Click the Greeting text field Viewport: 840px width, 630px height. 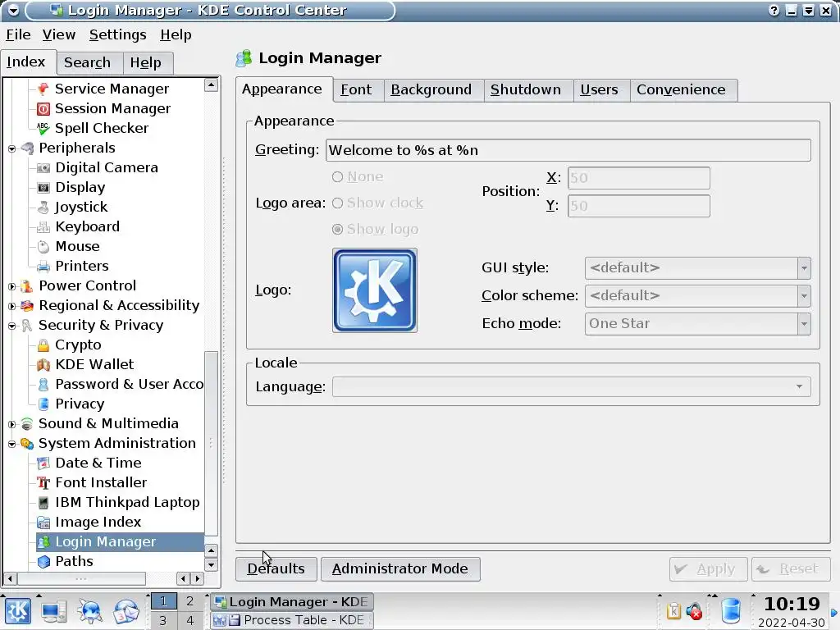coord(568,150)
